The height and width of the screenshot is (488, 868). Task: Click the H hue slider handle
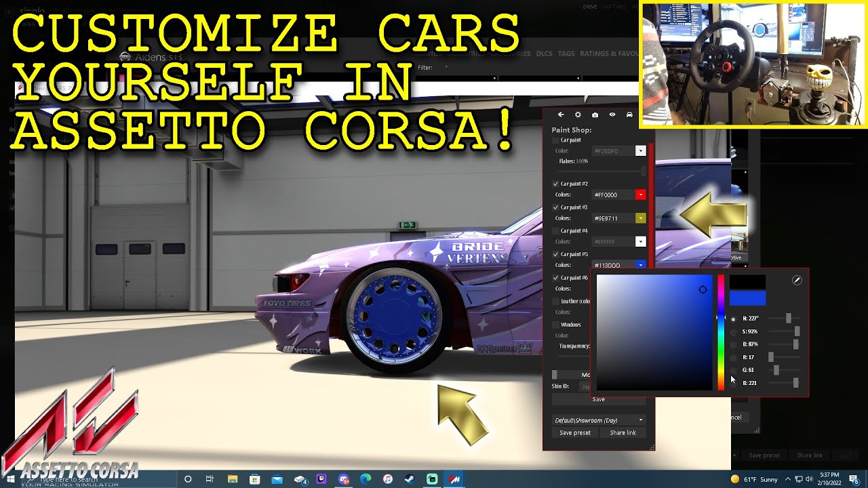click(x=789, y=318)
